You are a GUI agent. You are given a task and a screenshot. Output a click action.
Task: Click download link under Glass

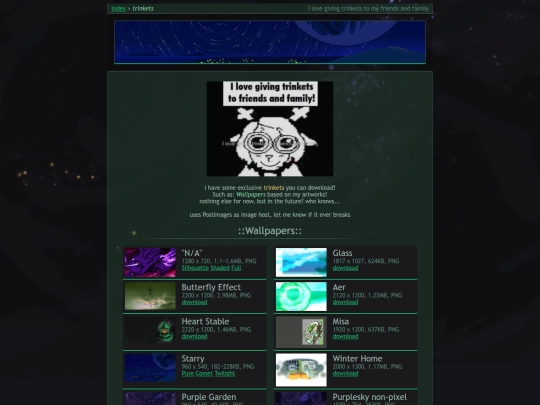click(345, 268)
